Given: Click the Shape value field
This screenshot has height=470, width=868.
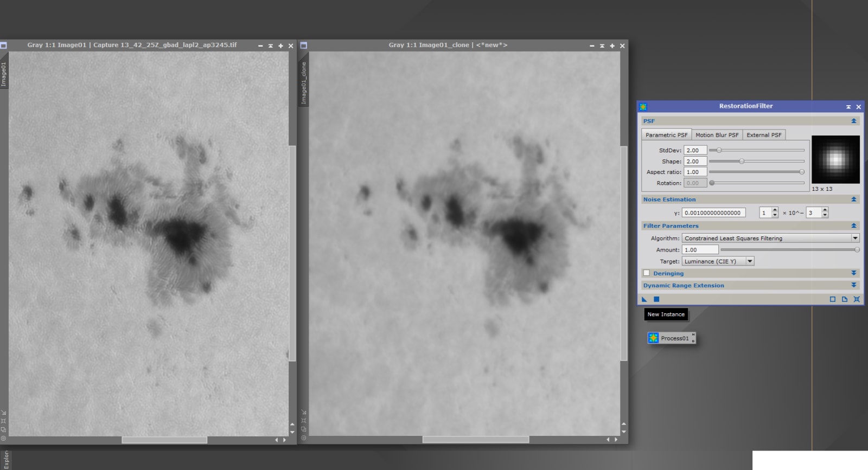Looking at the screenshot, I should point(695,161).
